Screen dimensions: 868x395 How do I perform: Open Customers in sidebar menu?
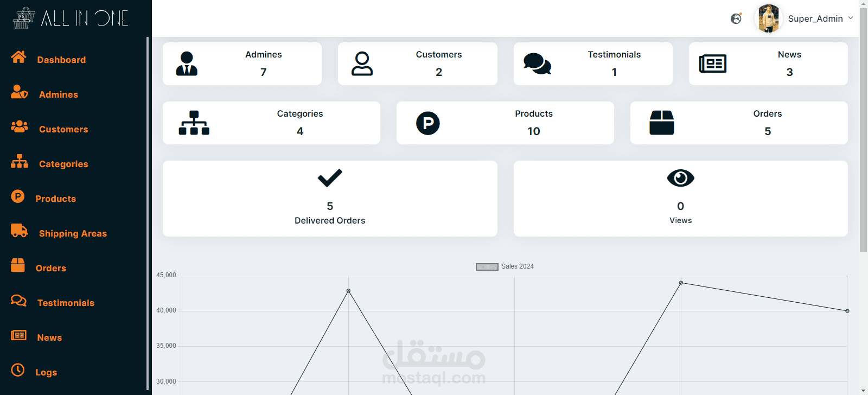click(63, 129)
